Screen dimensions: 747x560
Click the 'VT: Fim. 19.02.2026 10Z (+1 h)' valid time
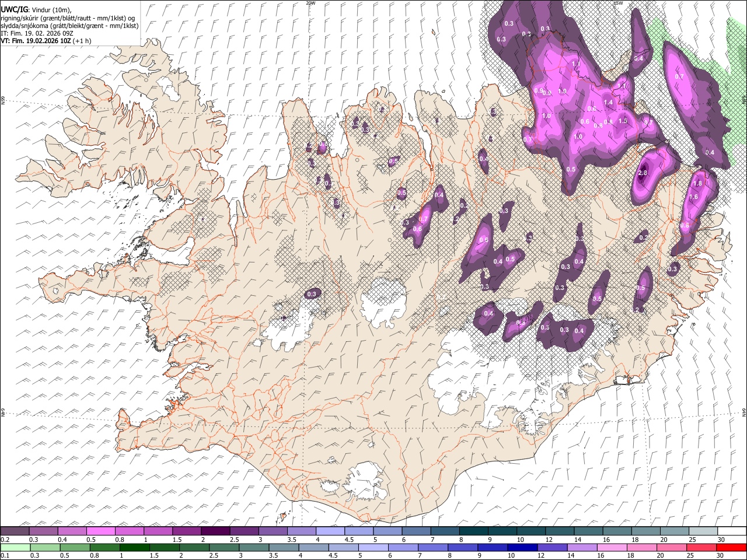tap(46, 41)
